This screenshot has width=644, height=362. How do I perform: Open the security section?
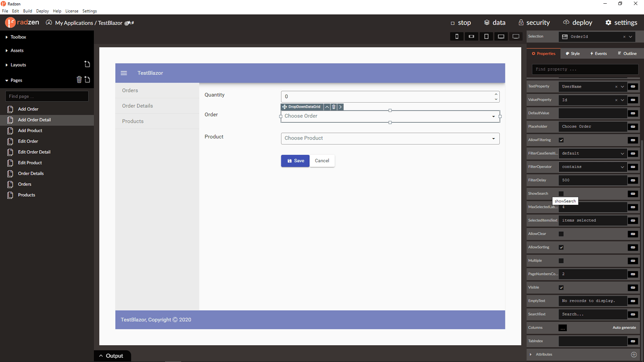(x=534, y=22)
